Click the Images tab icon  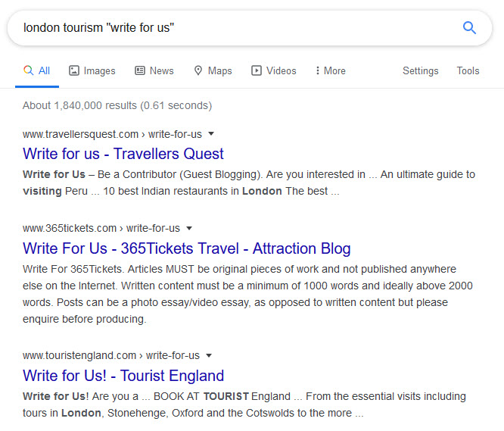click(74, 70)
